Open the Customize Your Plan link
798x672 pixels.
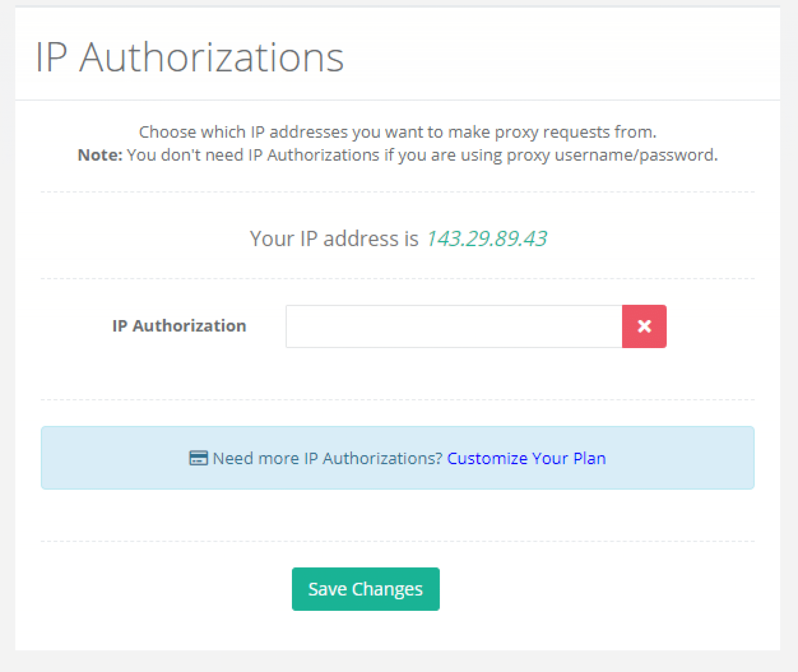tap(526, 458)
